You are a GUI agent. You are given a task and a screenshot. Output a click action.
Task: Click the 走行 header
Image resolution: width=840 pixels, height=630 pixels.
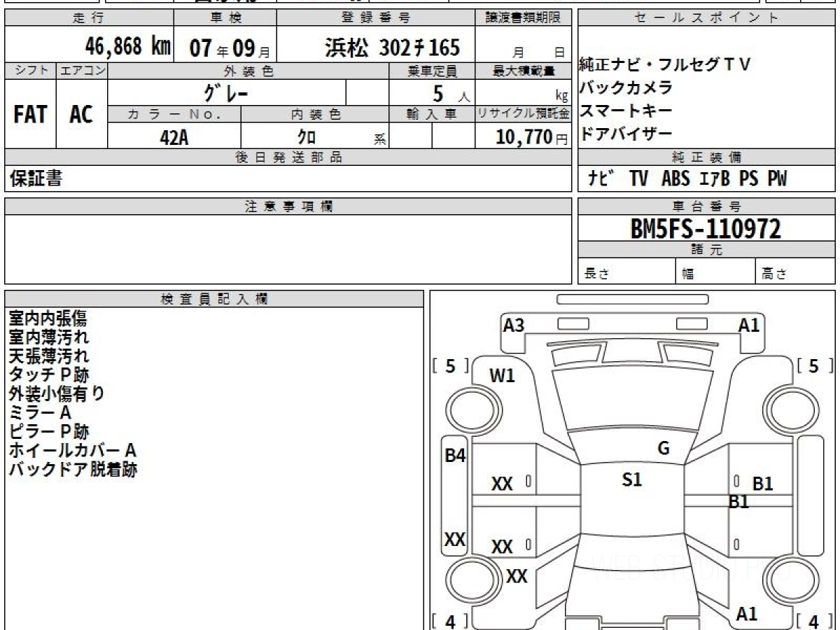click(88, 17)
